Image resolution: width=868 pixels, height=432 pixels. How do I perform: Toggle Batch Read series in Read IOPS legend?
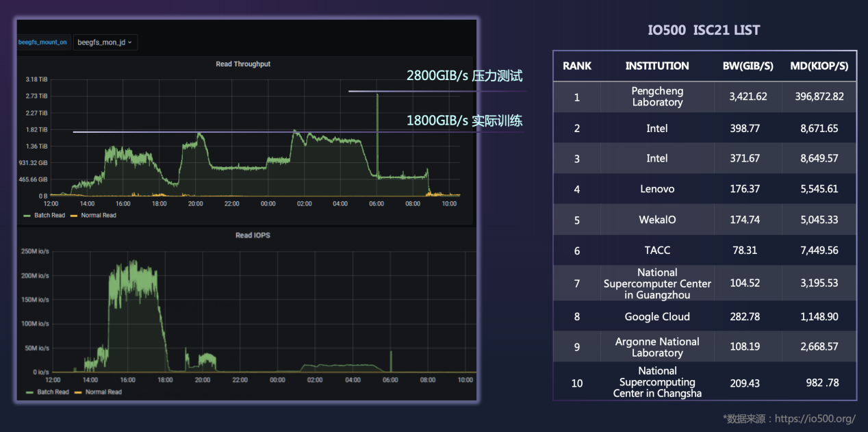pos(47,392)
